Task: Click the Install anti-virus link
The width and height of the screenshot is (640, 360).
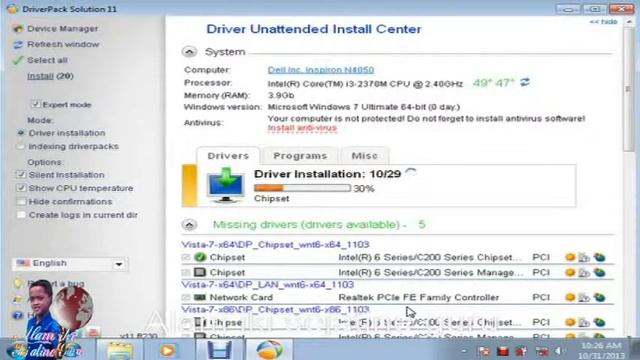Action: click(302, 128)
